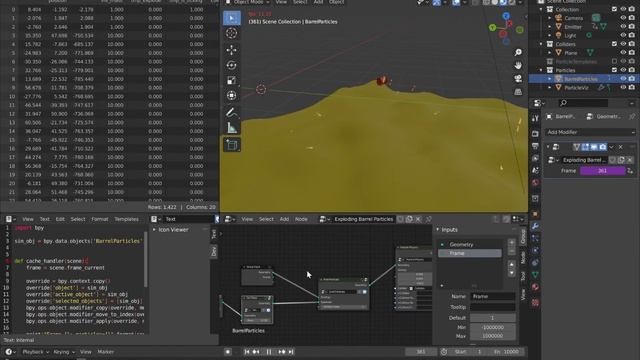
Task: Move input up in the Inputs list
Action: 511,265
